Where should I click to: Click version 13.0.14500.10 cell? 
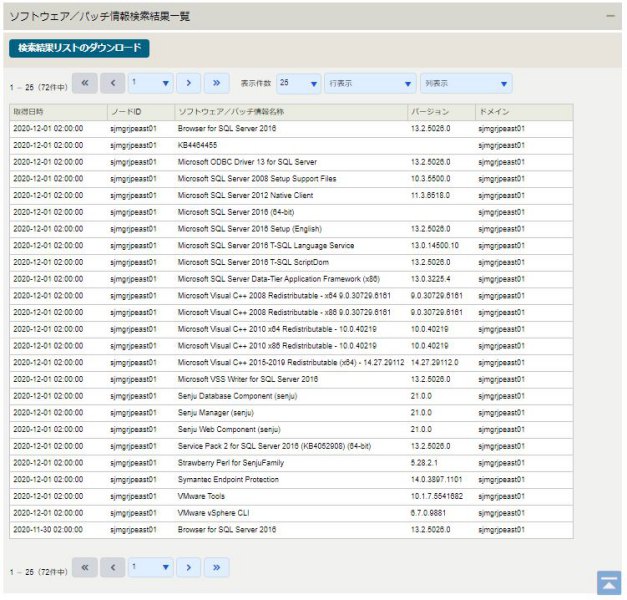click(x=435, y=246)
